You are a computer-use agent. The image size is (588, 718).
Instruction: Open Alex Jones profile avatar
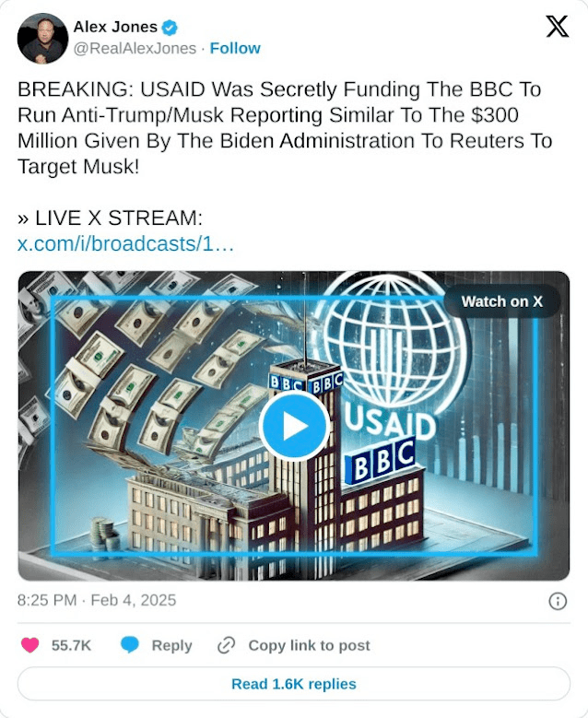point(42,39)
